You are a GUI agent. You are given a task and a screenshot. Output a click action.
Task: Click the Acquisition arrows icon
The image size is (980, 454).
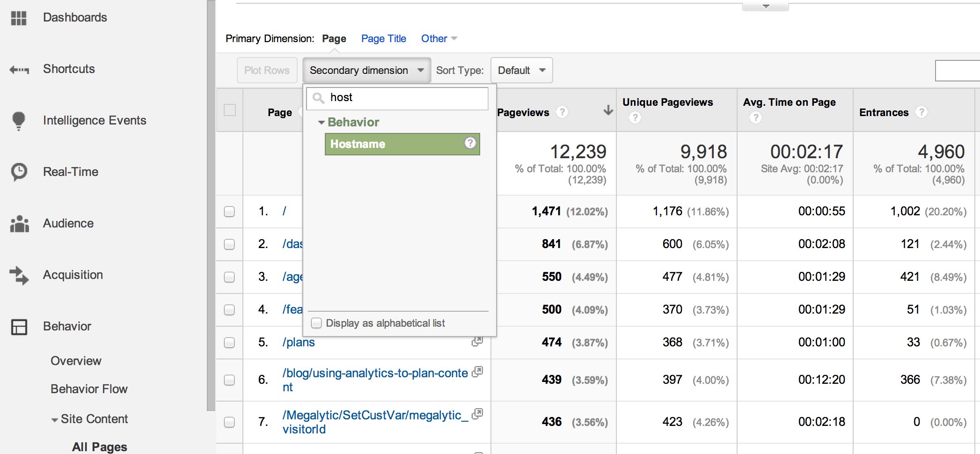coord(19,275)
